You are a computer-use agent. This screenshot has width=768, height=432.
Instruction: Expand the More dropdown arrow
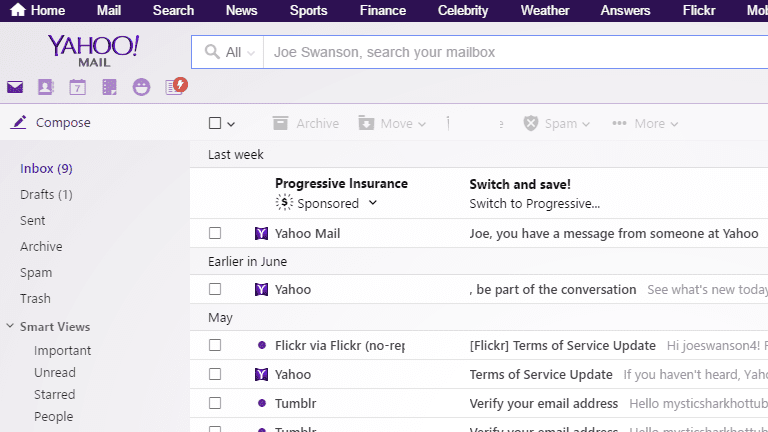pyautogui.click(x=674, y=124)
